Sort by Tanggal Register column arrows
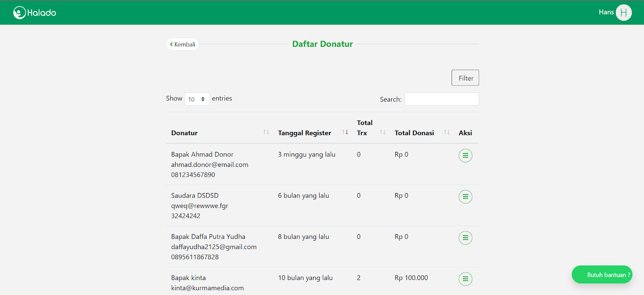Screen dimensions: 644x295 (345, 132)
